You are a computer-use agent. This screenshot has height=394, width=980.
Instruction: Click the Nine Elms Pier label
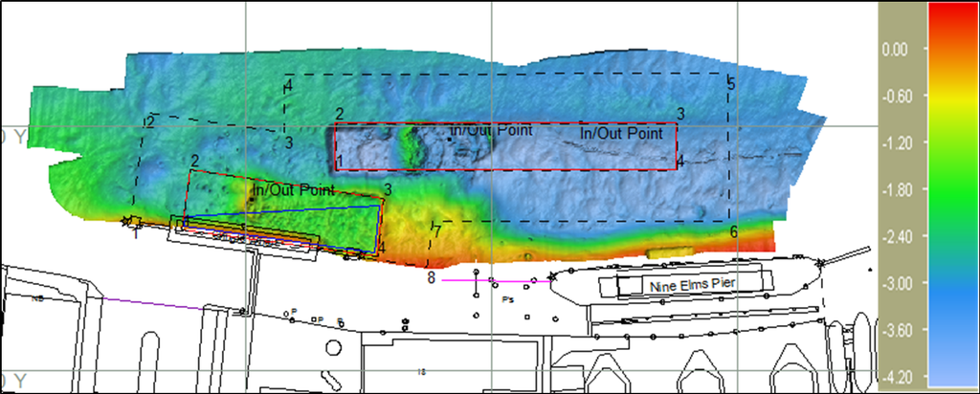(692, 287)
